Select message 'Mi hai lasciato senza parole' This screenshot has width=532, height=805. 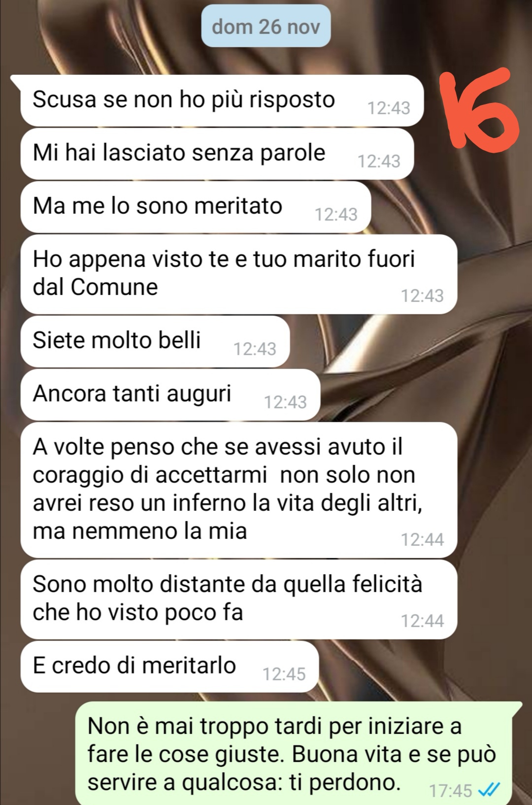pyautogui.click(x=217, y=154)
